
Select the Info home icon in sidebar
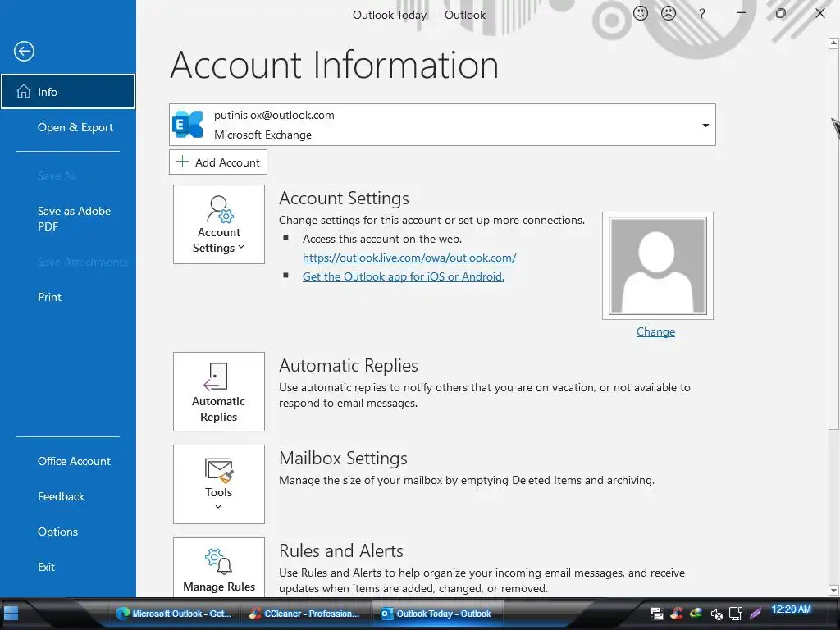(24, 92)
